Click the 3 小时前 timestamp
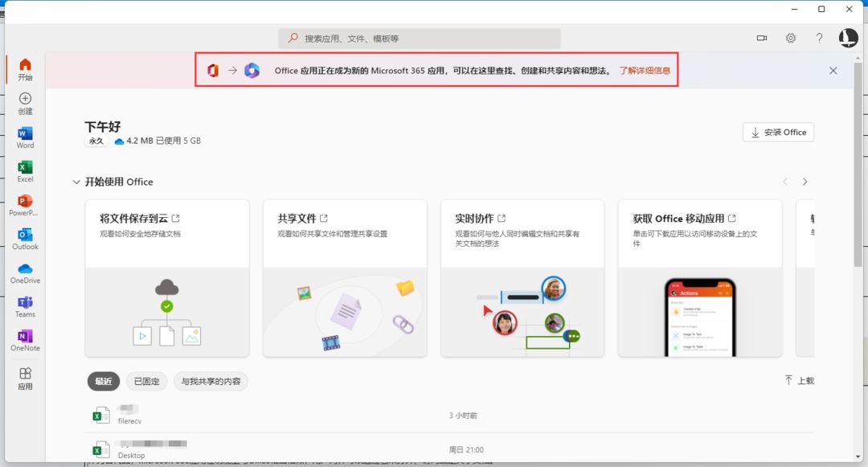Viewport: 868px width, 467px height. 463,416
